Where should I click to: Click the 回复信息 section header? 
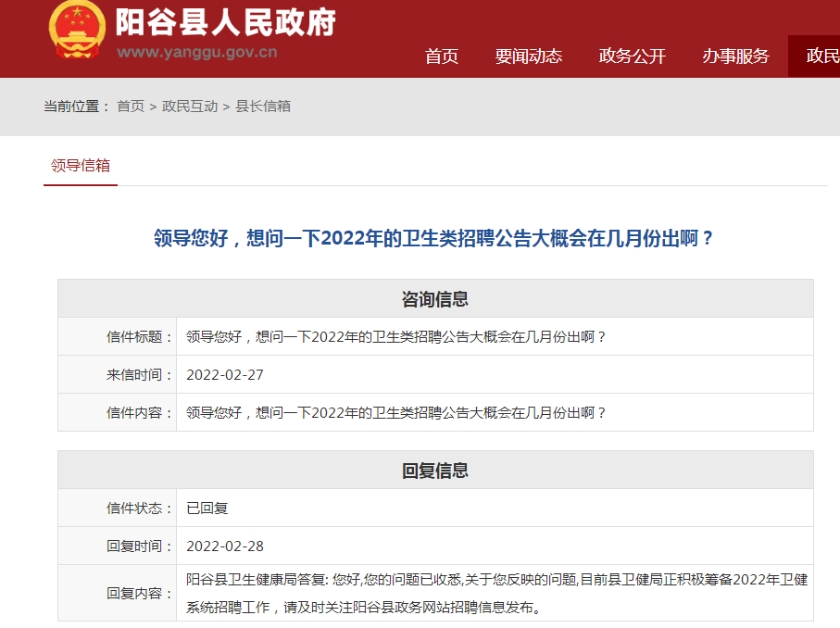point(435,471)
